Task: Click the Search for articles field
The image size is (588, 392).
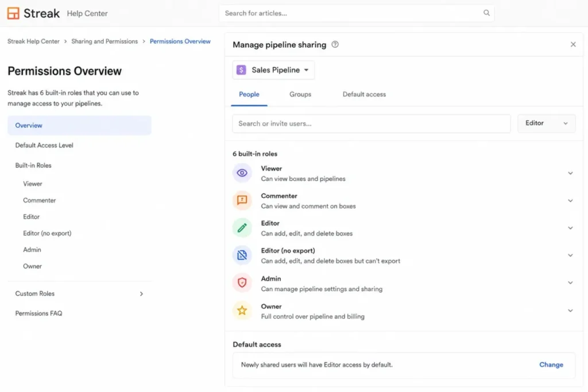Action: [357, 13]
